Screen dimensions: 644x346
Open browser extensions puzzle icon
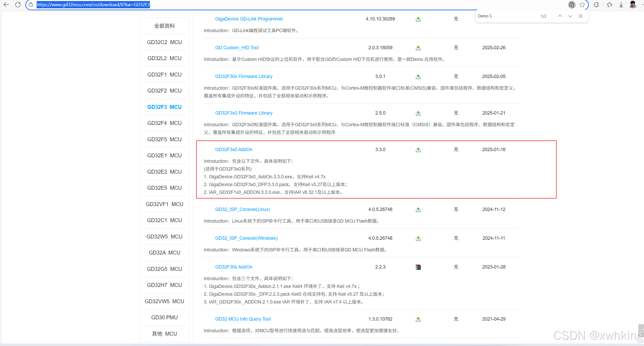point(596,5)
